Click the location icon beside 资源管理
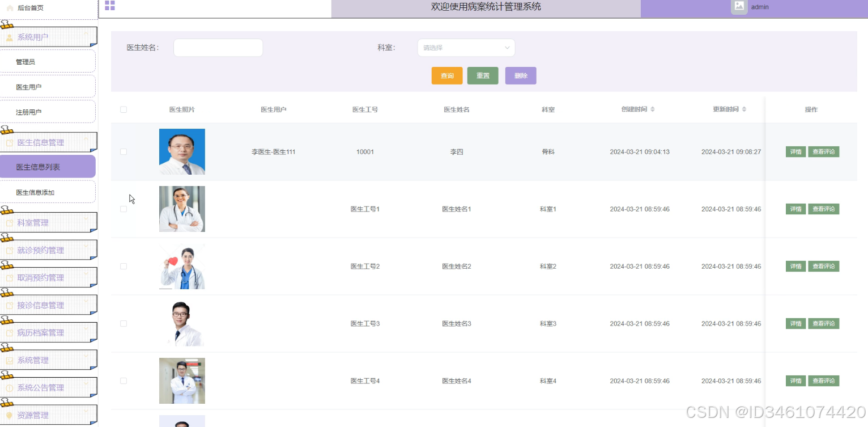The image size is (868, 427). (10, 416)
